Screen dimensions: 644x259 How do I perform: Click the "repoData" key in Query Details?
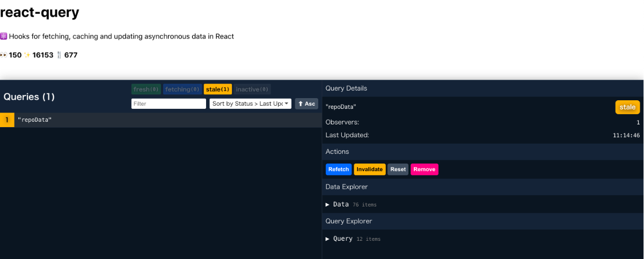(x=341, y=107)
